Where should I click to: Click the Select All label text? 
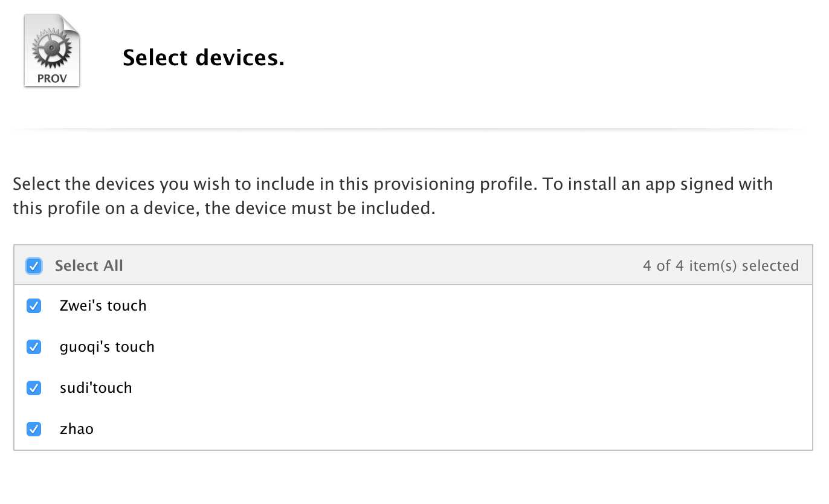pos(89,266)
